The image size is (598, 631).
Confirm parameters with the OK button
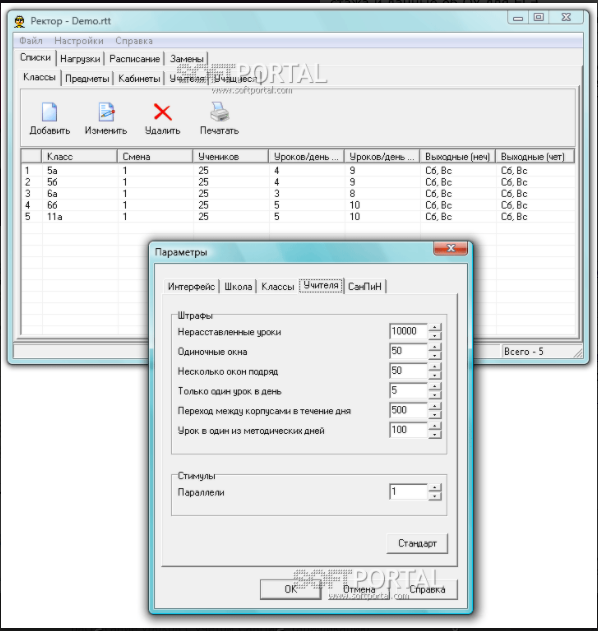[x=291, y=589]
